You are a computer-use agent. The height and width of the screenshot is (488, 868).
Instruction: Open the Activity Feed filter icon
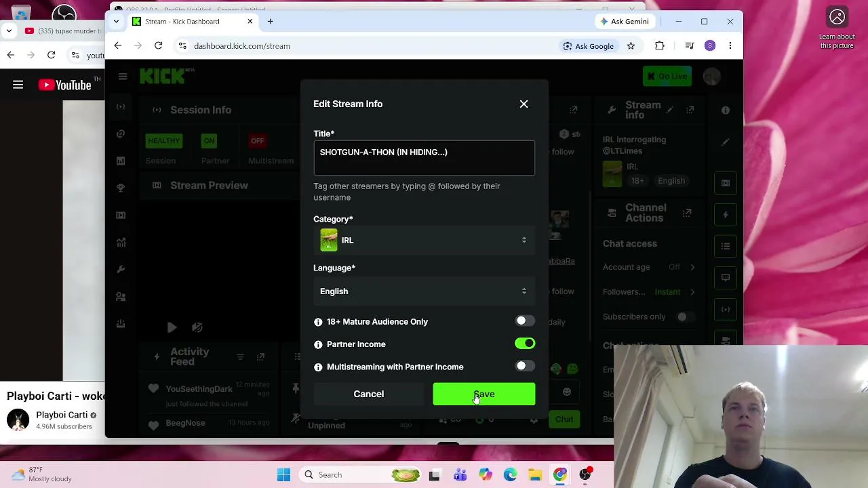click(x=240, y=357)
